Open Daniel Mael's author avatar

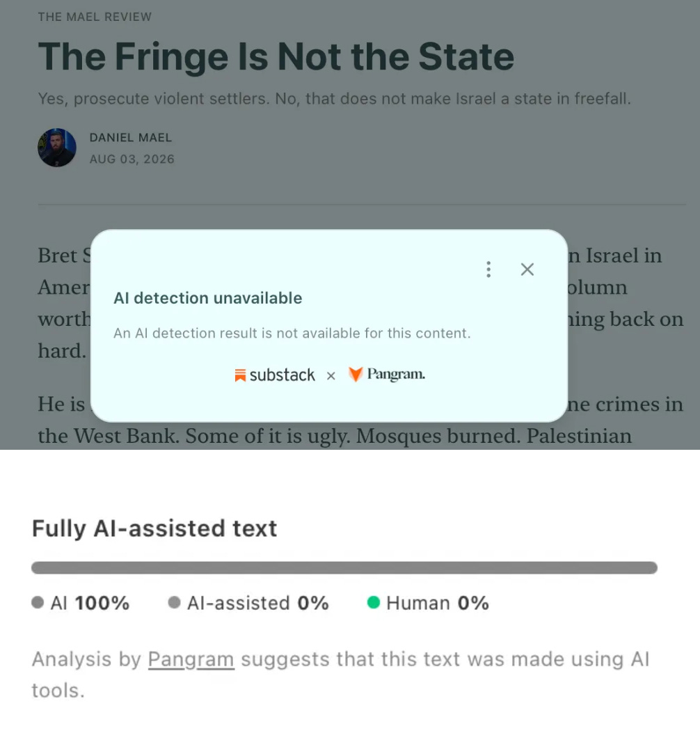pos(57,148)
